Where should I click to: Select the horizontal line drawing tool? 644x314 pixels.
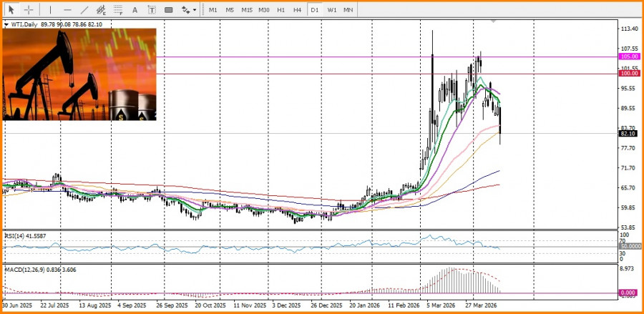pyautogui.click(x=67, y=10)
